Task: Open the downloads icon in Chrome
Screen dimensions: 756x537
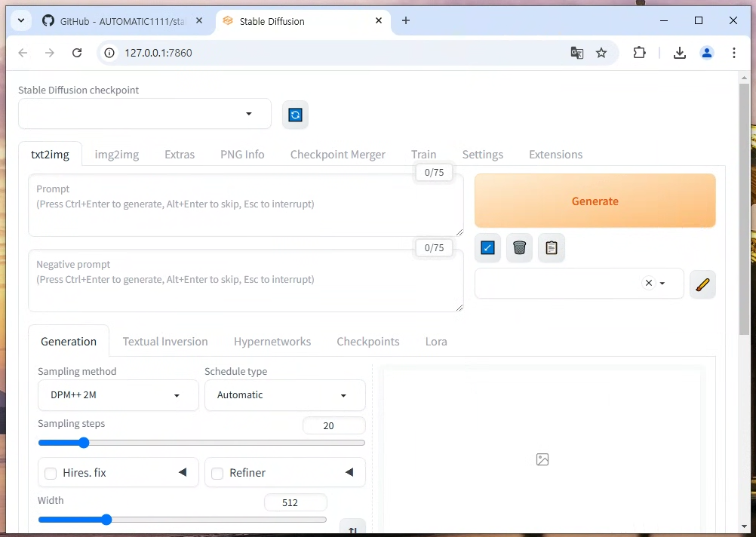Action: [679, 53]
